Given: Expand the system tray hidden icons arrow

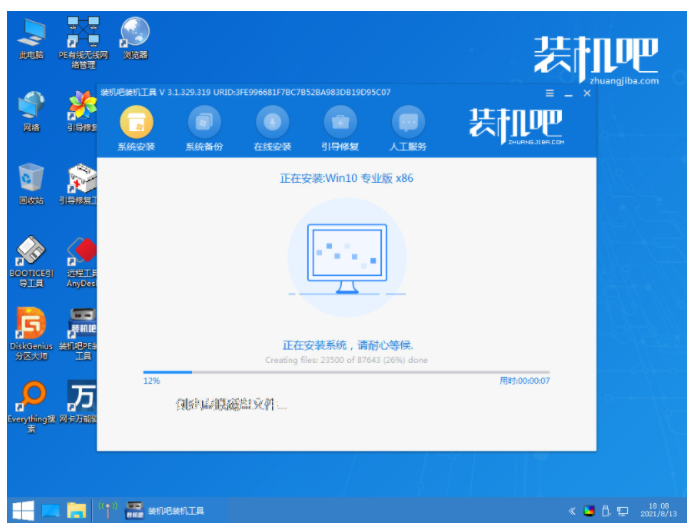Looking at the screenshot, I should [573, 511].
